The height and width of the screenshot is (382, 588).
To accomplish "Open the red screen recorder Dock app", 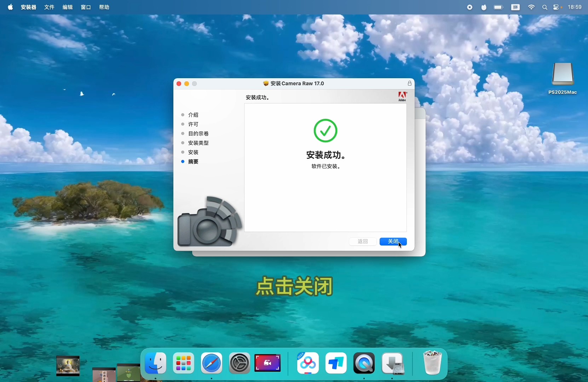I will click(268, 363).
